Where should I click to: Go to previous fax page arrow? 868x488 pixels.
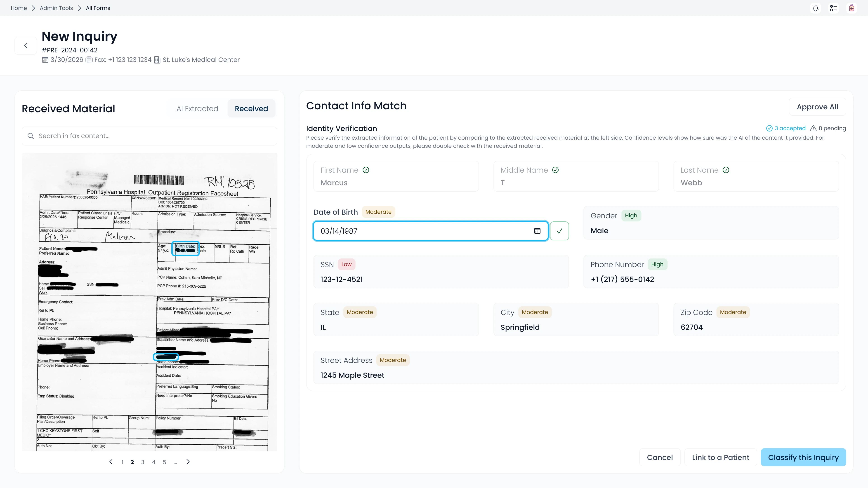[111, 462]
